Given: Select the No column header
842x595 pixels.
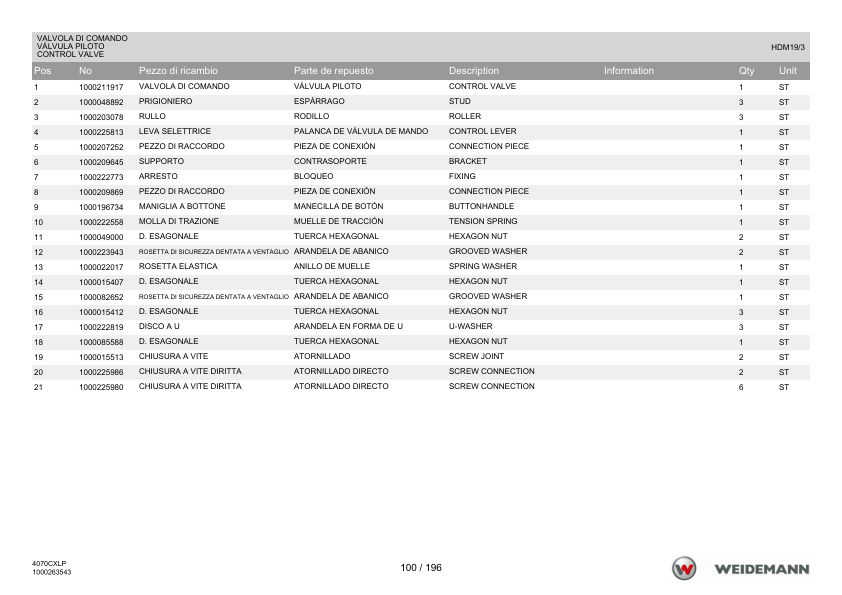Looking at the screenshot, I should (x=85, y=71).
